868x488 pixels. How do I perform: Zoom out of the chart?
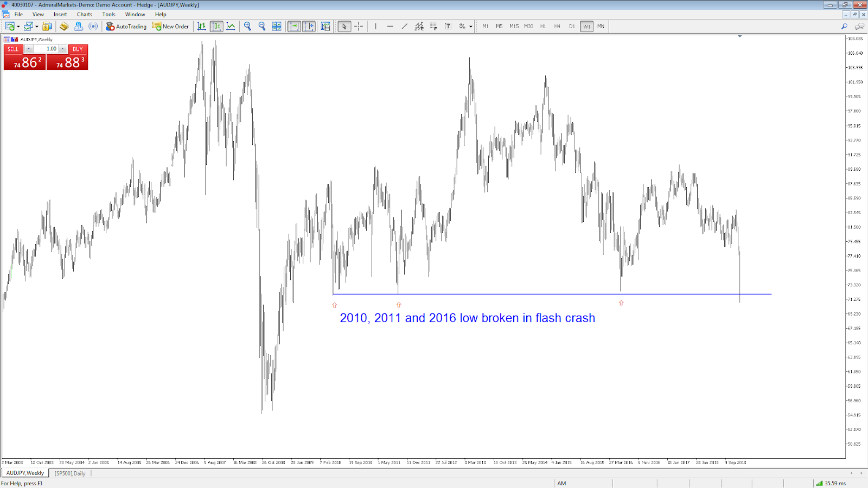coord(262,26)
